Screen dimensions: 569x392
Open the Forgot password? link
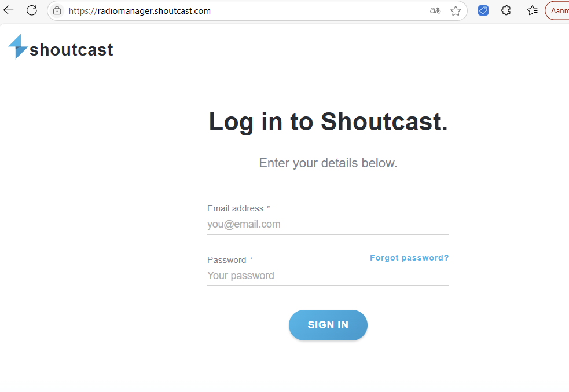point(409,258)
